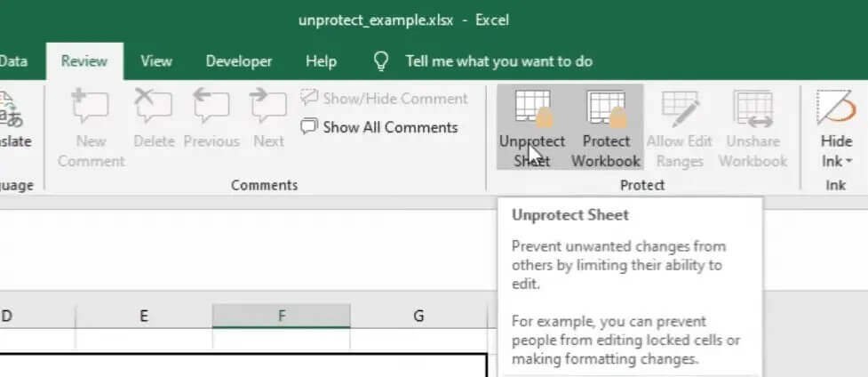The height and width of the screenshot is (377, 868).
Task: Click the 'Unprotect Sheet' tooltip title
Action: click(x=569, y=215)
